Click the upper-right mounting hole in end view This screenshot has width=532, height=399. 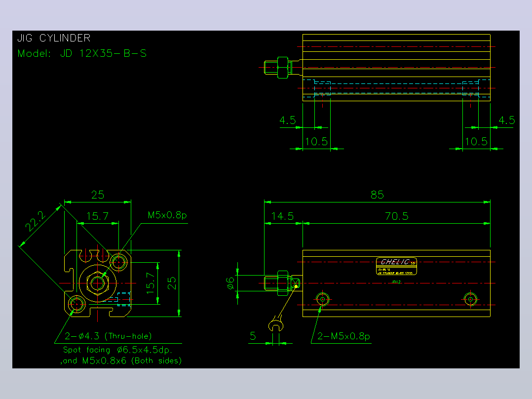pyautogui.click(x=119, y=262)
